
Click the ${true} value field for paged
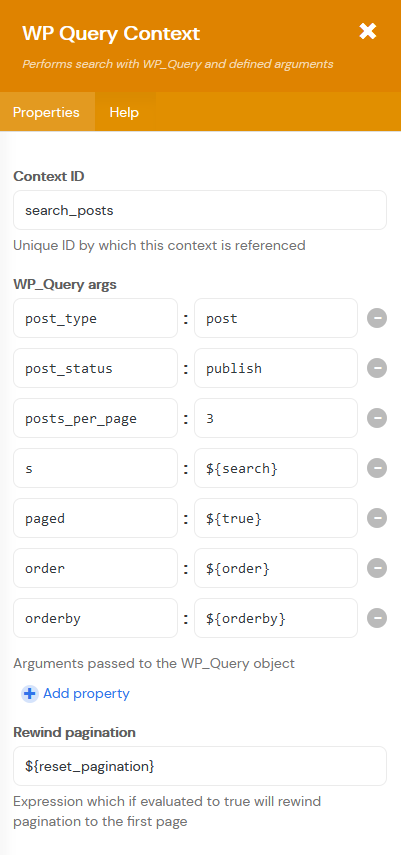(x=276, y=518)
